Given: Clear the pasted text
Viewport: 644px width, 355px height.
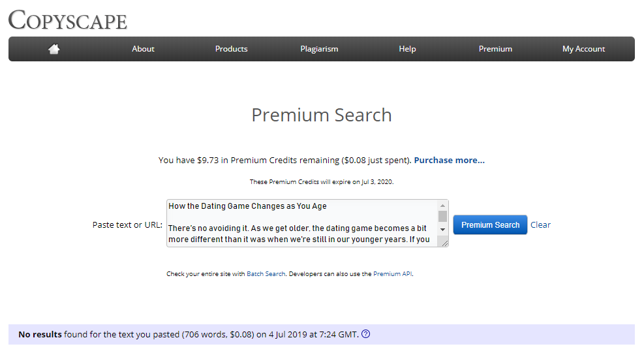Looking at the screenshot, I should [x=540, y=224].
